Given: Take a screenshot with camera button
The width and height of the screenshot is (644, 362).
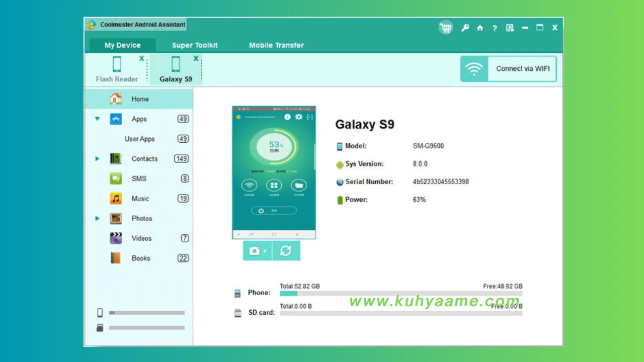Looking at the screenshot, I should [254, 251].
